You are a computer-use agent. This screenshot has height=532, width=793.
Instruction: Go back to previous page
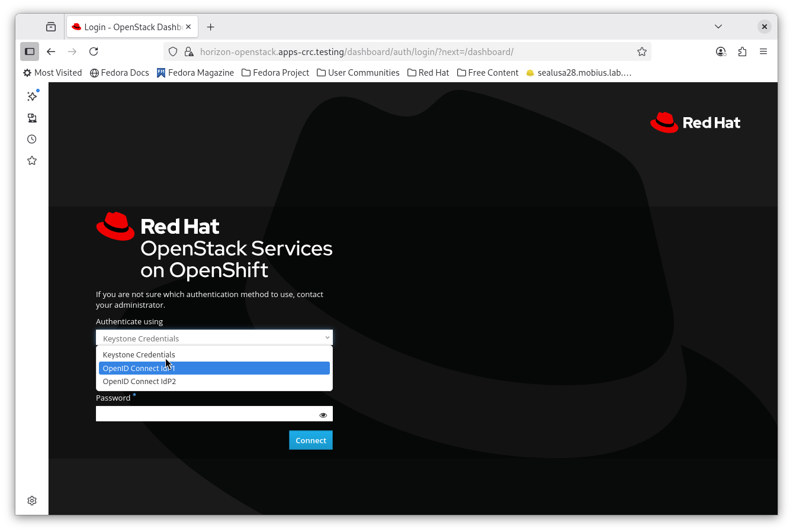tap(51, 51)
